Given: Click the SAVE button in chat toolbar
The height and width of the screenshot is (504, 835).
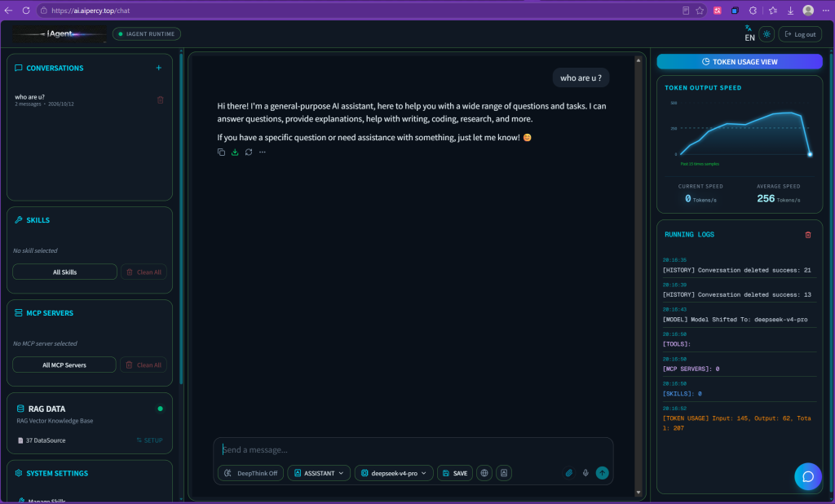Looking at the screenshot, I should tap(455, 473).
